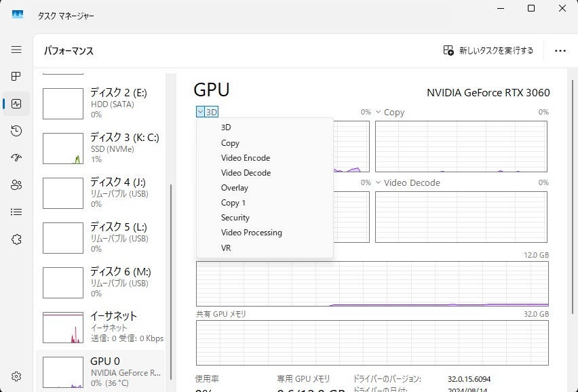Click the 32.0 GB shared memory label
The image size is (578, 392).
click(536, 314)
